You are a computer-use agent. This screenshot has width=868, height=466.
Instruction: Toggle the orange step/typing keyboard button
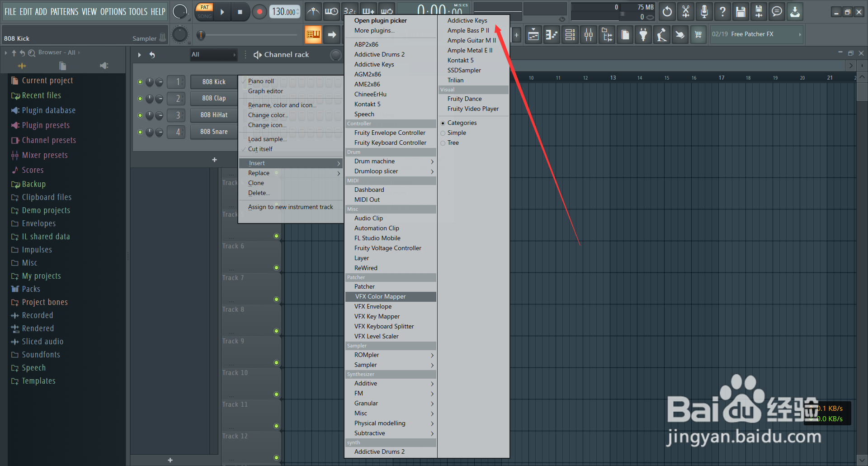coord(313,34)
